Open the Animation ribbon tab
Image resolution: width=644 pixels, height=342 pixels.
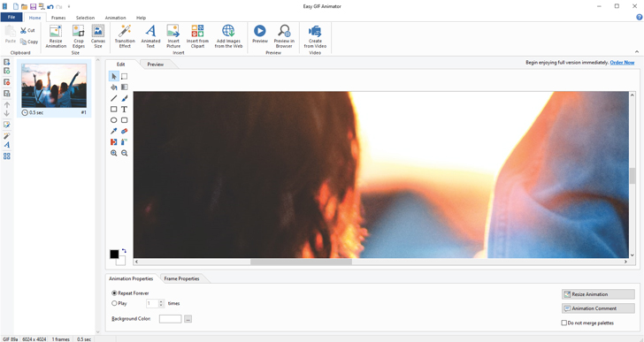(x=115, y=18)
